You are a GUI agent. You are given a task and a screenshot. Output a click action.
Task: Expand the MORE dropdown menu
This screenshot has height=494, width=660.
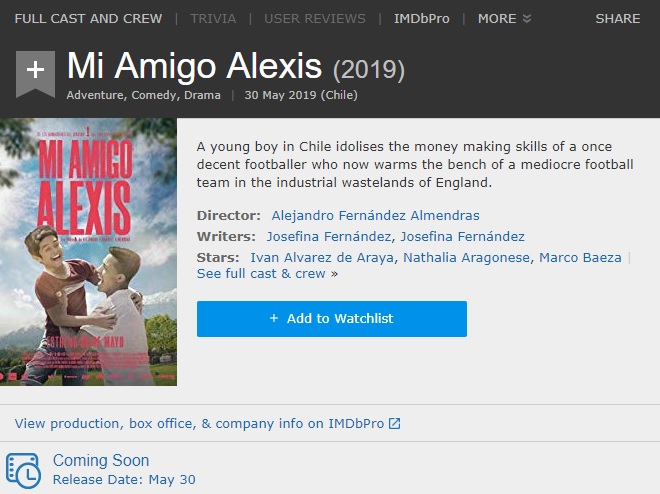pos(504,19)
